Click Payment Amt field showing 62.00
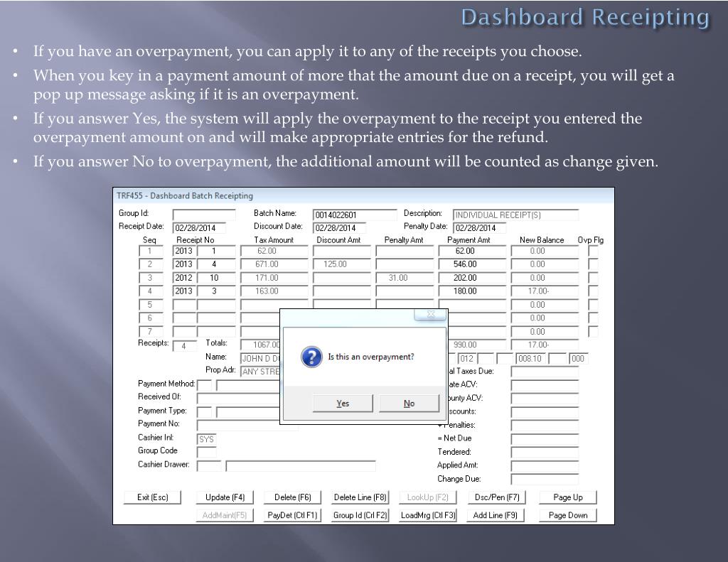Viewport: 728px width, 562px height. (x=472, y=251)
